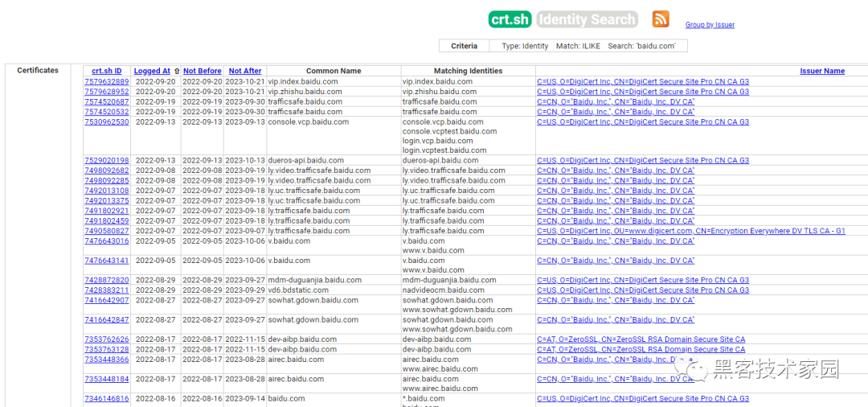Open certificate ID 7492013108
The image size is (868, 407).
click(107, 191)
